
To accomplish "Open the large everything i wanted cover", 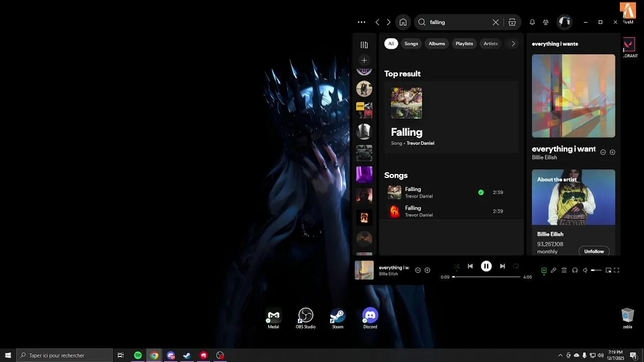I will pyautogui.click(x=574, y=96).
